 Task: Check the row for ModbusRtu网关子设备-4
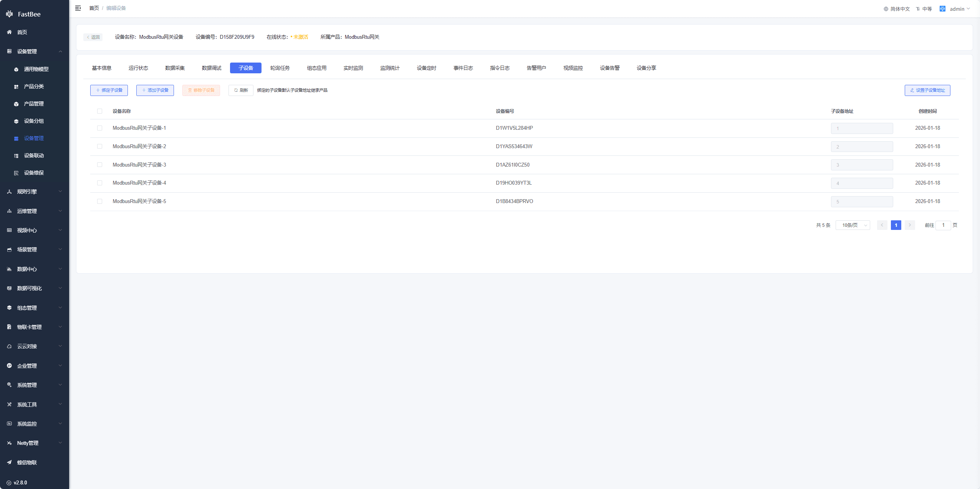pos(100,183)
